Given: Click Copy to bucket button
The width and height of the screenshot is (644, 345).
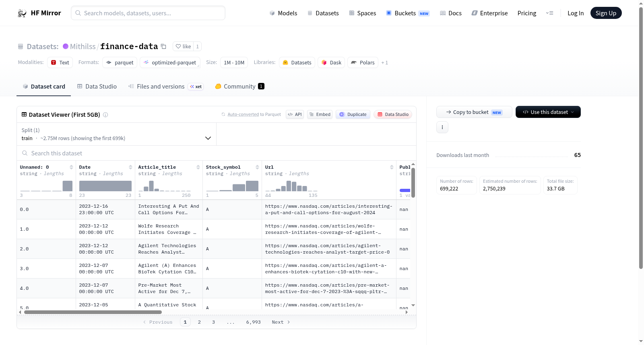Looking at the screenshot, I should coord(474,112).
